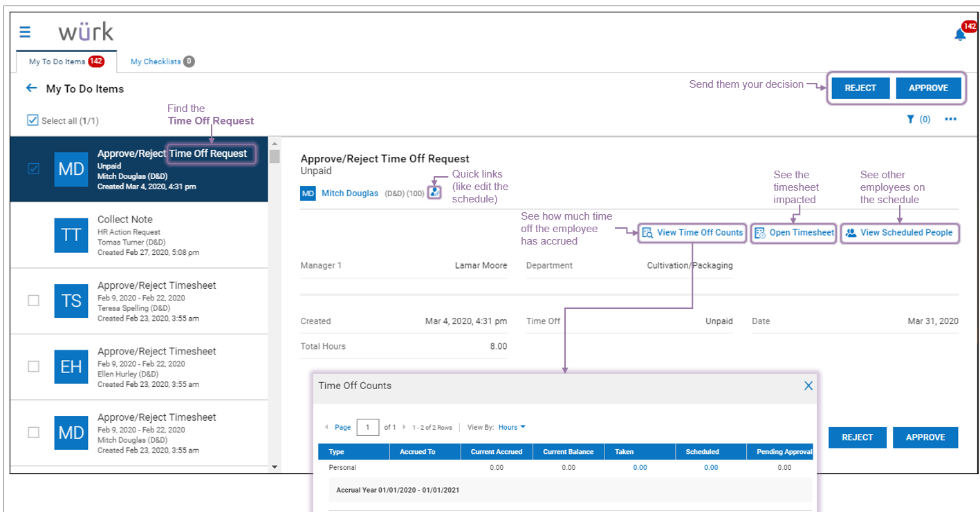Uncheck the Mitch Douglas Time Off Request item

[x=33, y=169]
